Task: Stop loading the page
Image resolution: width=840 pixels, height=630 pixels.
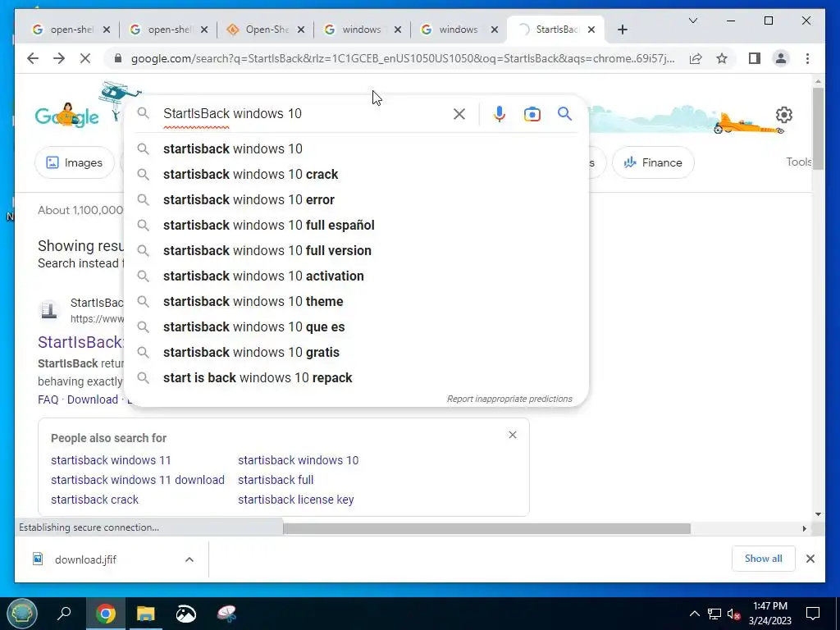Action: click(x=85, y=58)
